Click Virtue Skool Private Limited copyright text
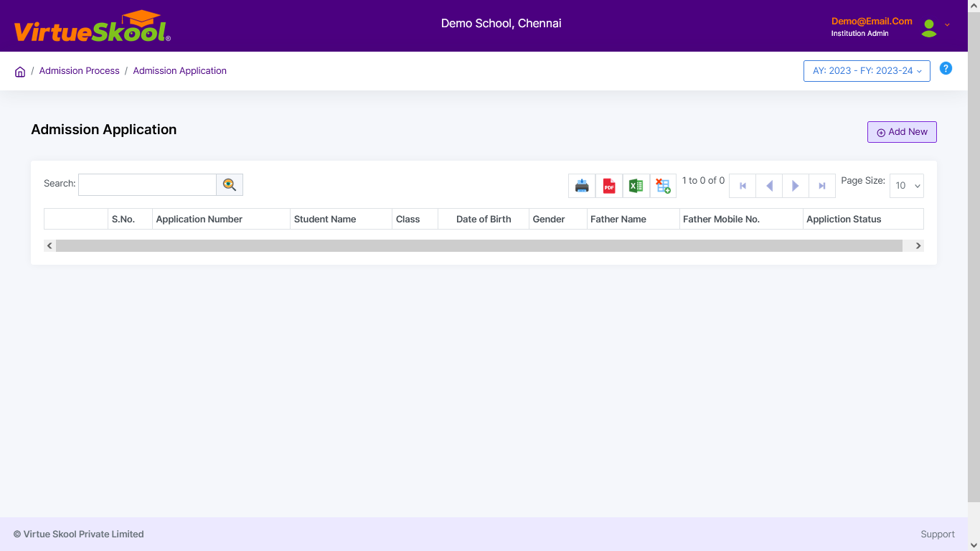 78,534
